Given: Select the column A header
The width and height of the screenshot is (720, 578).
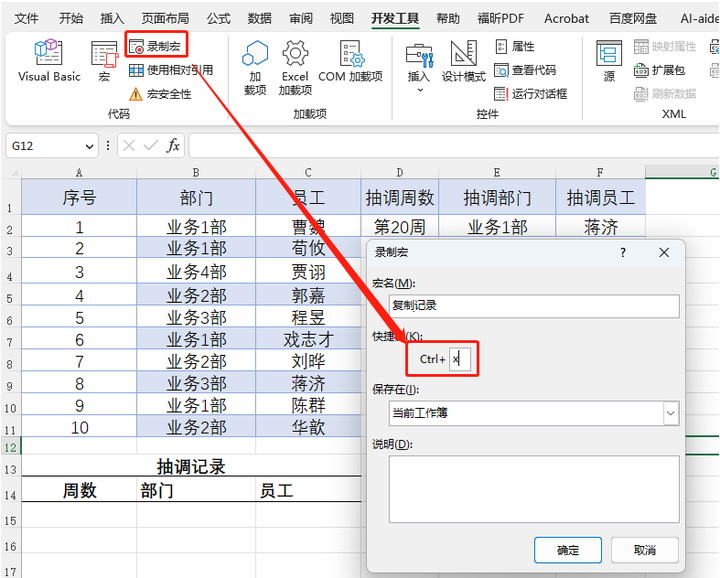Looking at the screenshot, I should click(79, 173).
